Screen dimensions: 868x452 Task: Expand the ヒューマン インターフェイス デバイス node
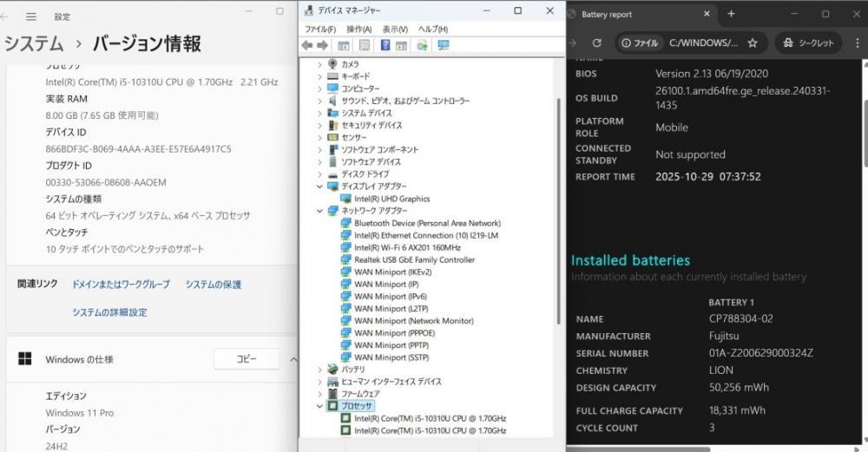(x=319, y=381)
